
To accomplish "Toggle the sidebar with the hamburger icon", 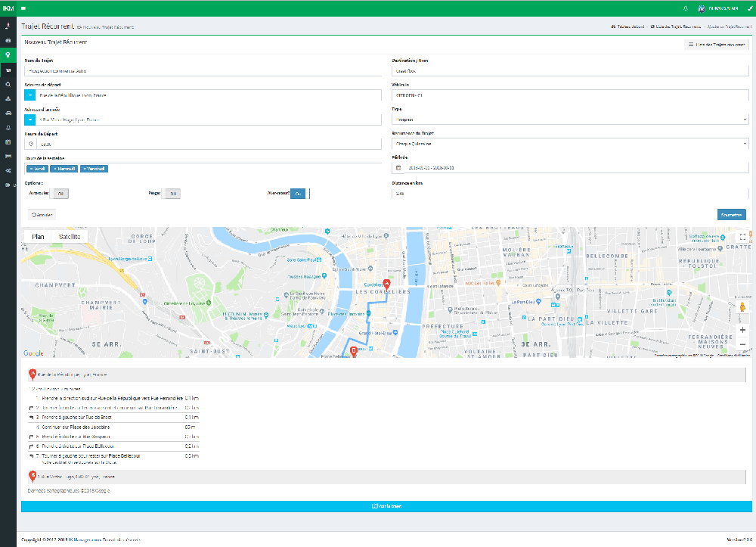I will tap(23, 8).
